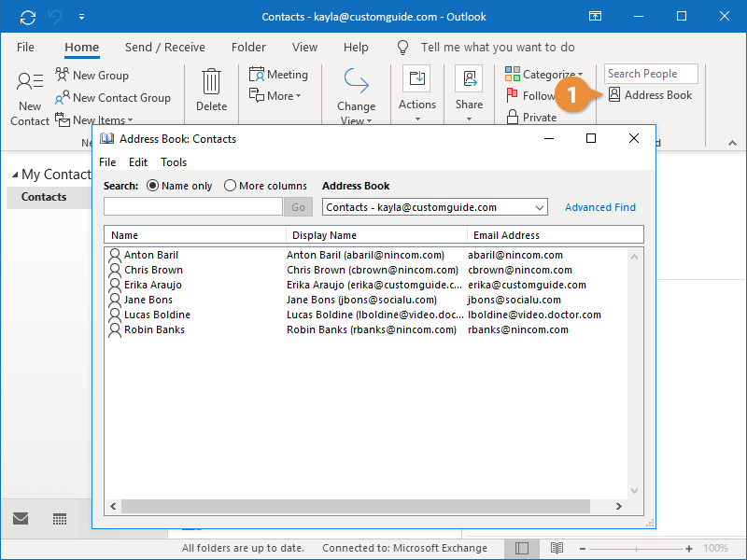Click the New Contact icon

(x=30, y=81)
